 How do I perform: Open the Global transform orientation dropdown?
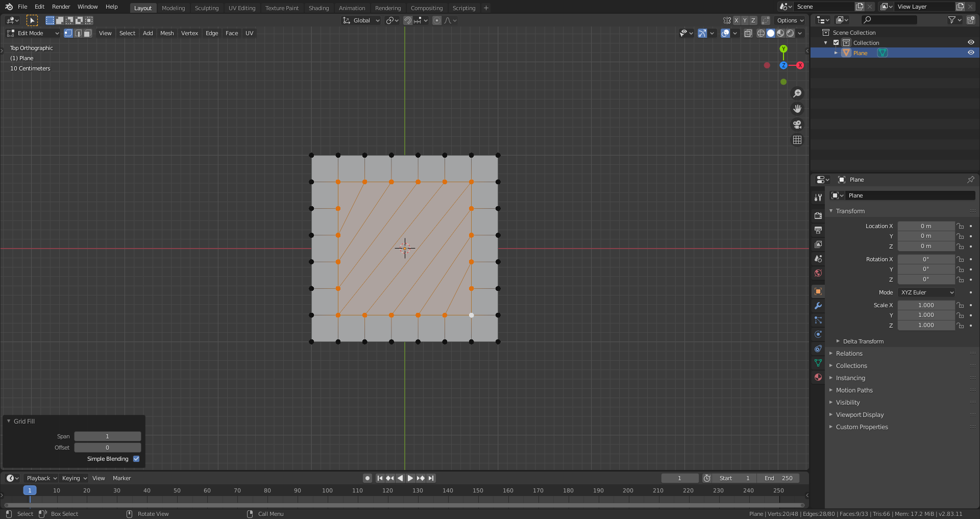361,20
